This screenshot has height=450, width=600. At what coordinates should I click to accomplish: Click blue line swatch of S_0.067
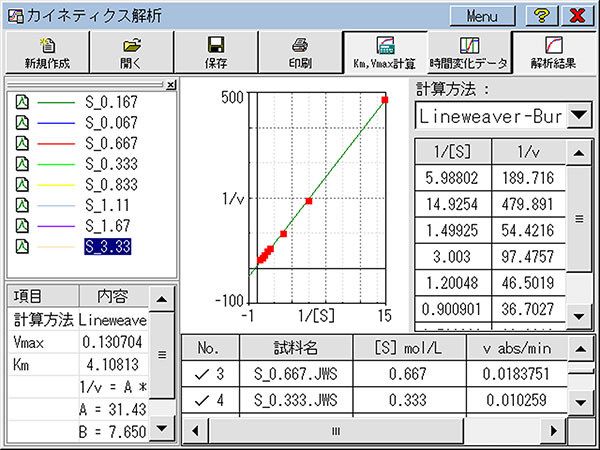tap(56, 123)
